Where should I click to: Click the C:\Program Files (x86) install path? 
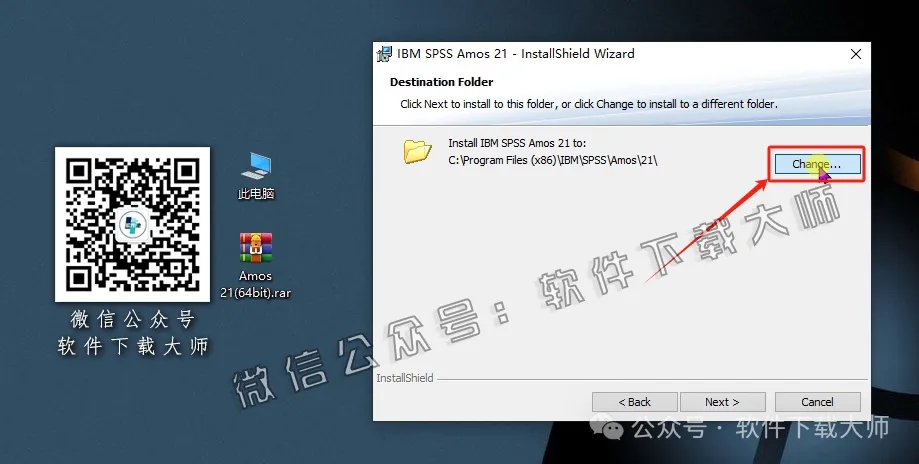pyautogui.click(x=552, y=160)
